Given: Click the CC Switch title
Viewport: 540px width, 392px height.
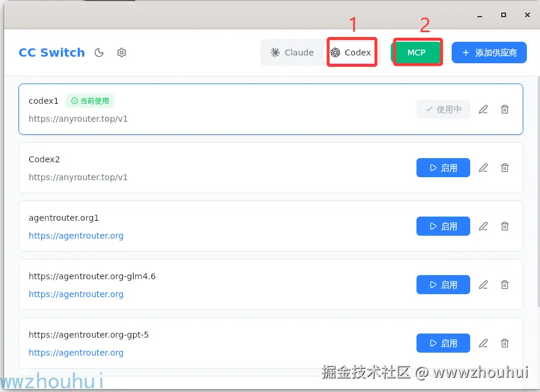Looking at the screenshot, I should pos(52,53).
